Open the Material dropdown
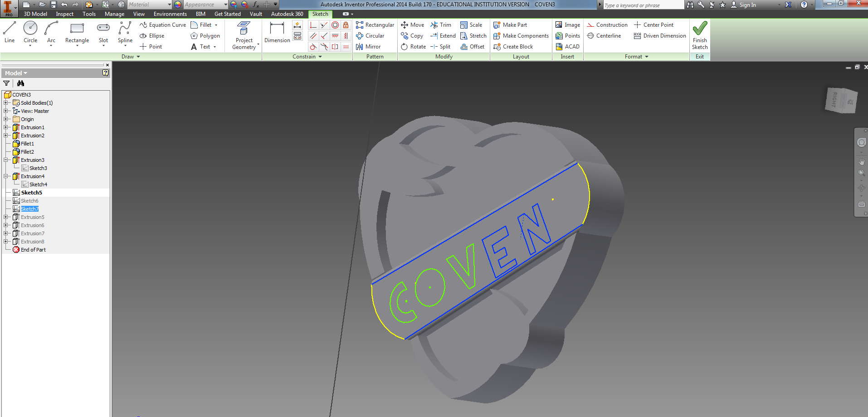The height and width of the screenshot is (417, 868). coord(169,5)
